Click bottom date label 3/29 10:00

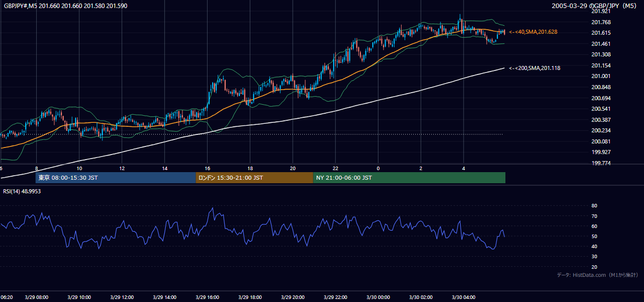click(x=79, y=297)
